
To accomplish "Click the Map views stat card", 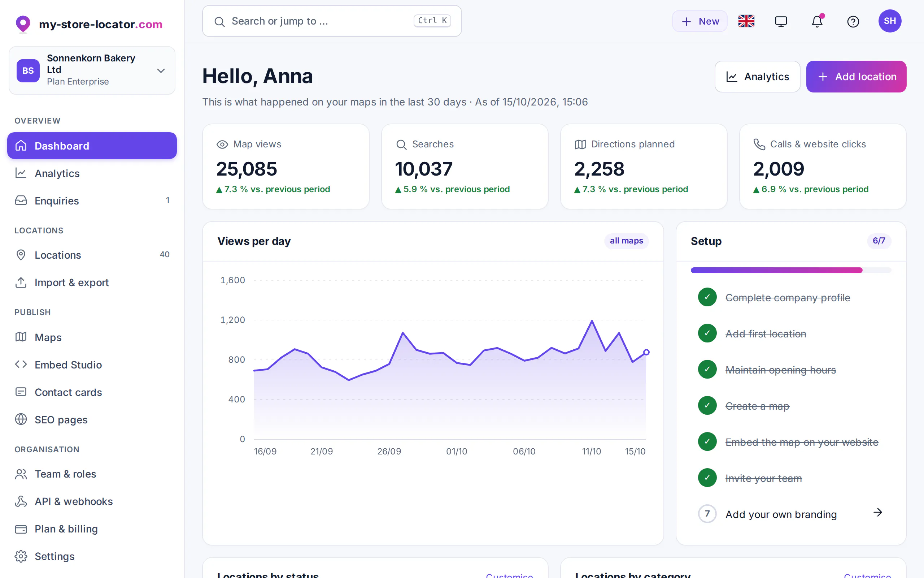I will point(286,166).
